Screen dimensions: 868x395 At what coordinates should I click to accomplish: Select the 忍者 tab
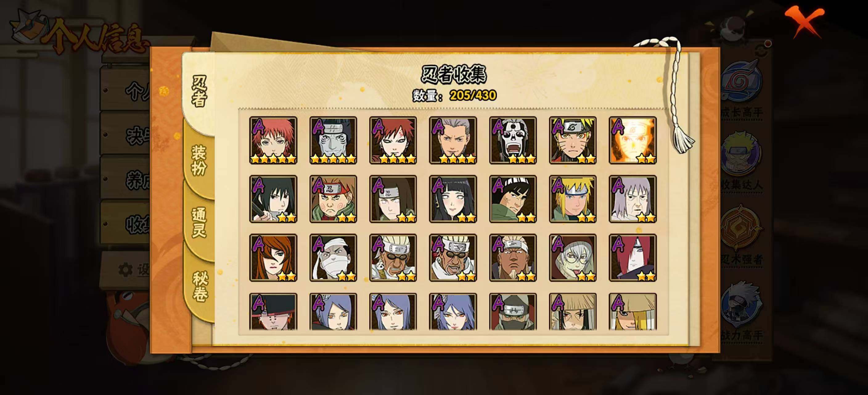(199, 91)
